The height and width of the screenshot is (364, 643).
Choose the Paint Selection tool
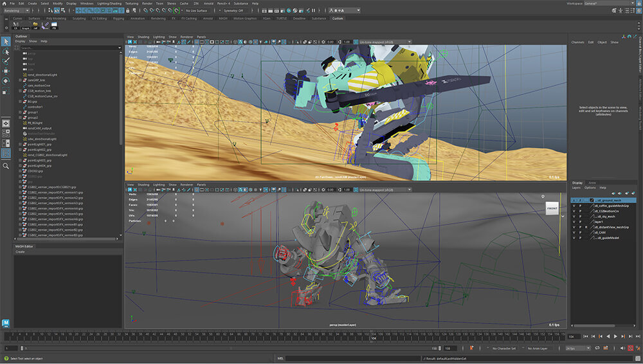[6, 61]
